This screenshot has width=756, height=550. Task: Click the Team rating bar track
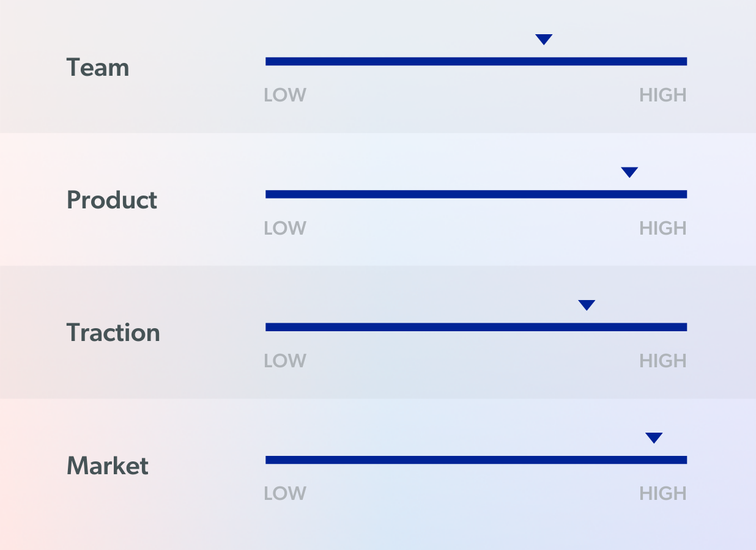click(476, 61)
